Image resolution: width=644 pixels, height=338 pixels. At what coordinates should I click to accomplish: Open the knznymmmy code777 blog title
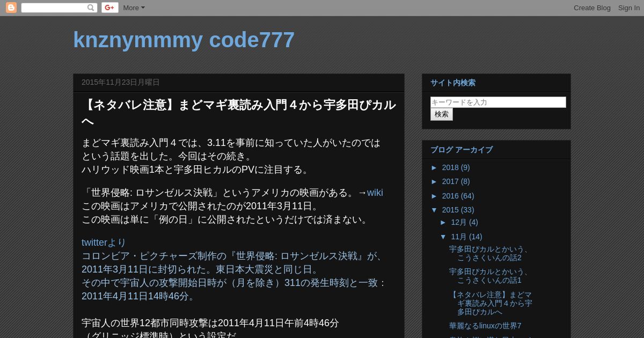(x=184, y=40)
